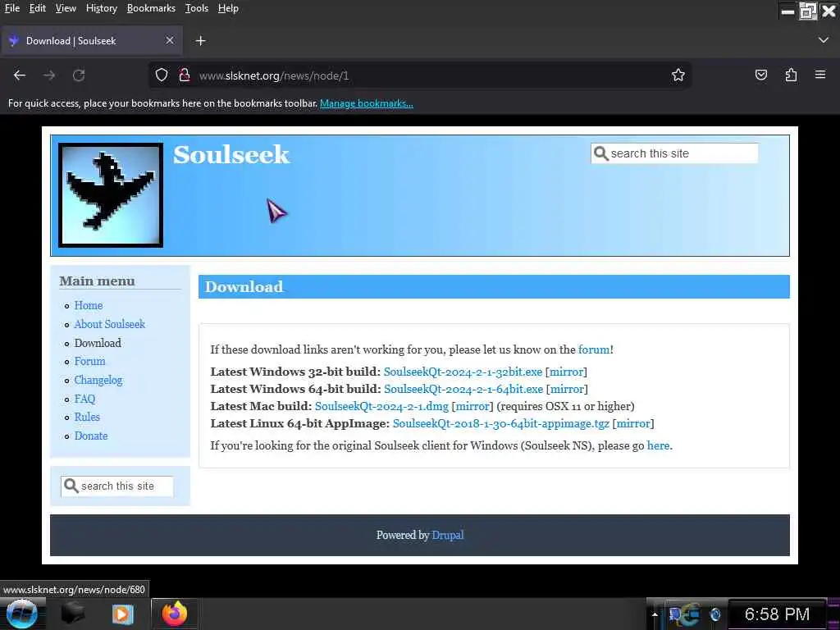The height and width of the screenshot is (630, 840).
Task: Open the Bookmarks menu
Action: pyautogui.click(x=151, y=8)
